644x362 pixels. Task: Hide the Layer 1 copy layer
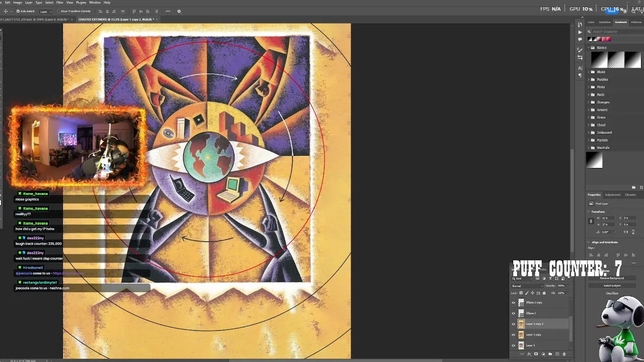[513, 335]
